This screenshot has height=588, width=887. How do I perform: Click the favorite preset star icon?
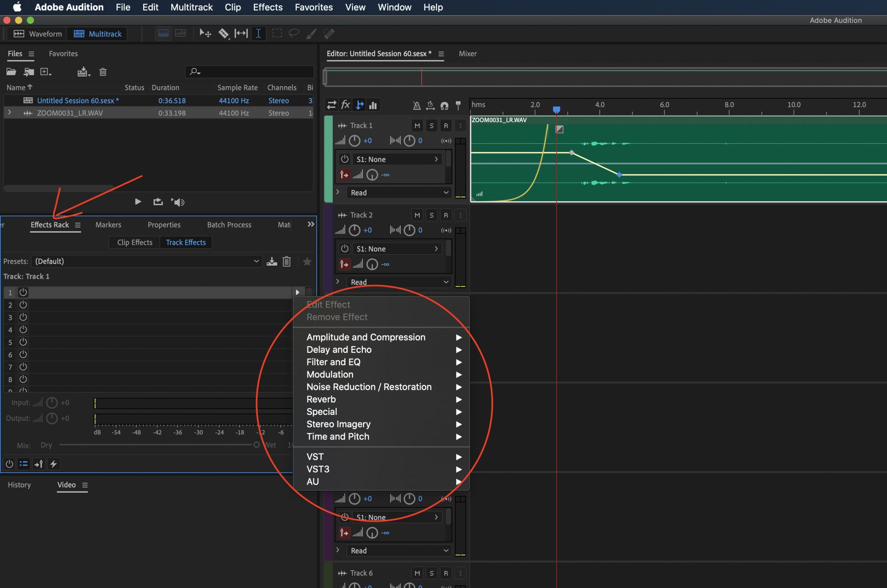click(x=307, y=261)
